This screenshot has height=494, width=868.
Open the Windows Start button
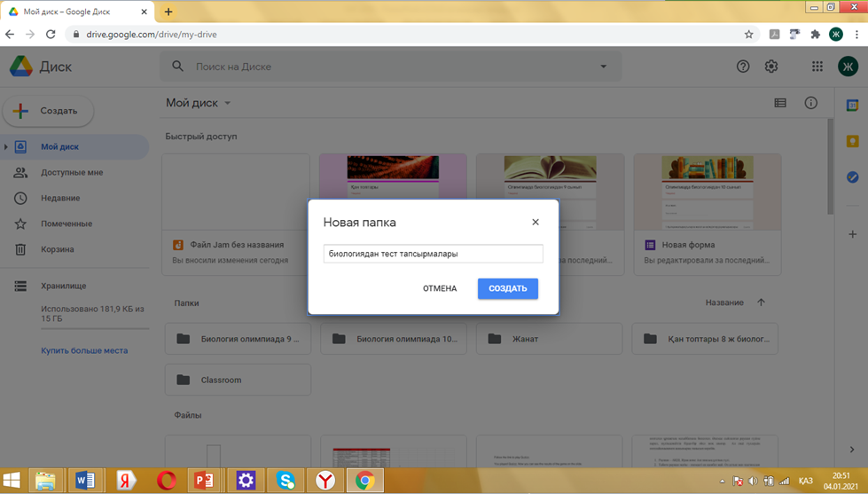(12, 480)
